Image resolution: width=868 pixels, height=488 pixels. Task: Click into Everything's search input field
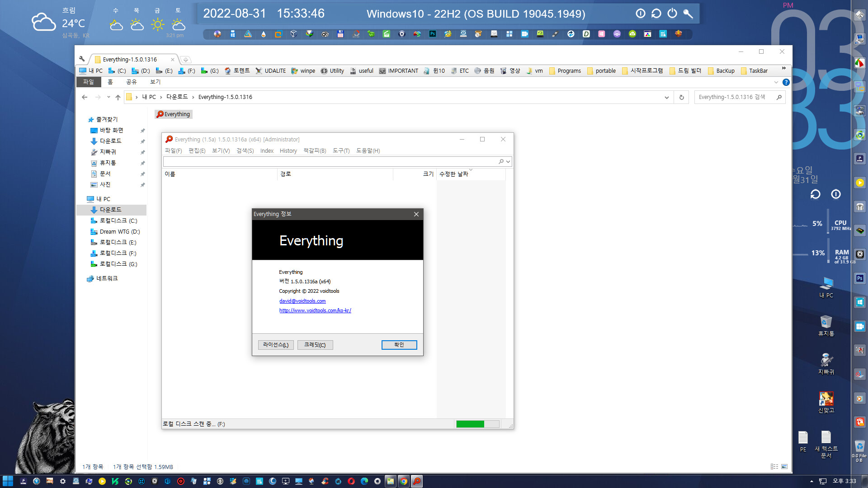click(x=331, y=161)
